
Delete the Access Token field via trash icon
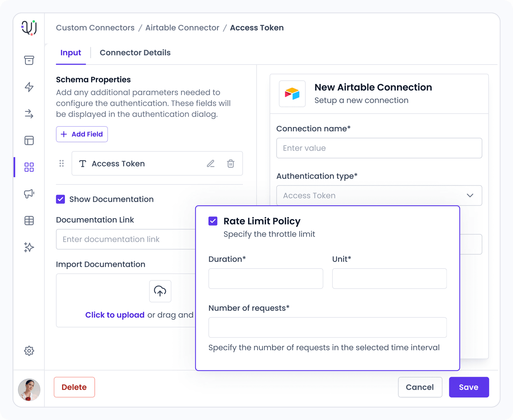point(230,164)
